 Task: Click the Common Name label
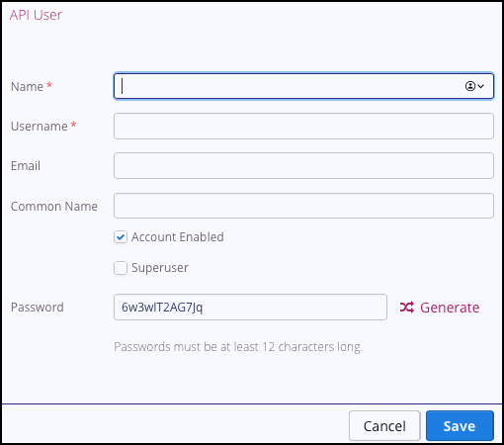coord(54,207)
